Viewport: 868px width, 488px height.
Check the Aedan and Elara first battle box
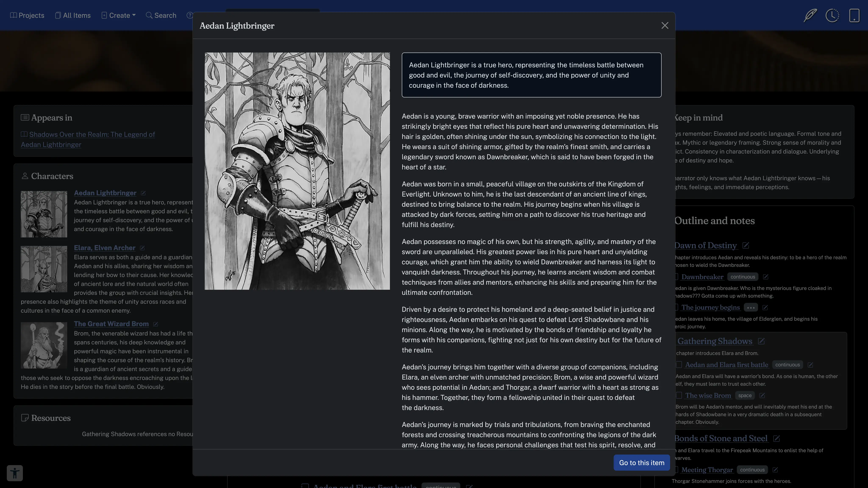679,365
